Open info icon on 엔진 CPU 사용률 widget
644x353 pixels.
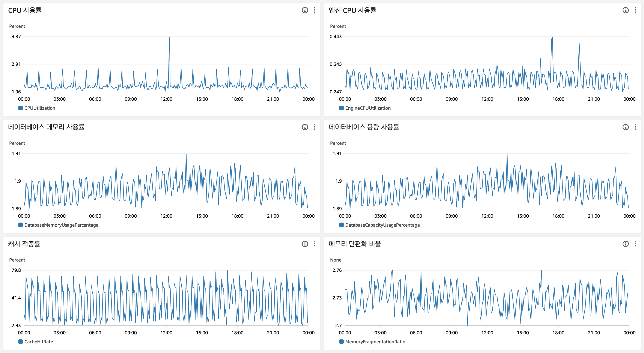(626, 10)
